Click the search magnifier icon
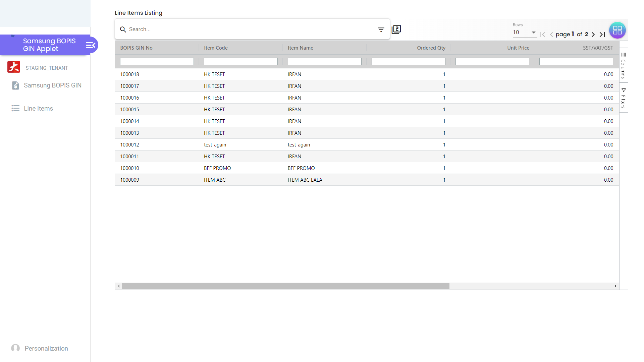 (x=123, y=29)
